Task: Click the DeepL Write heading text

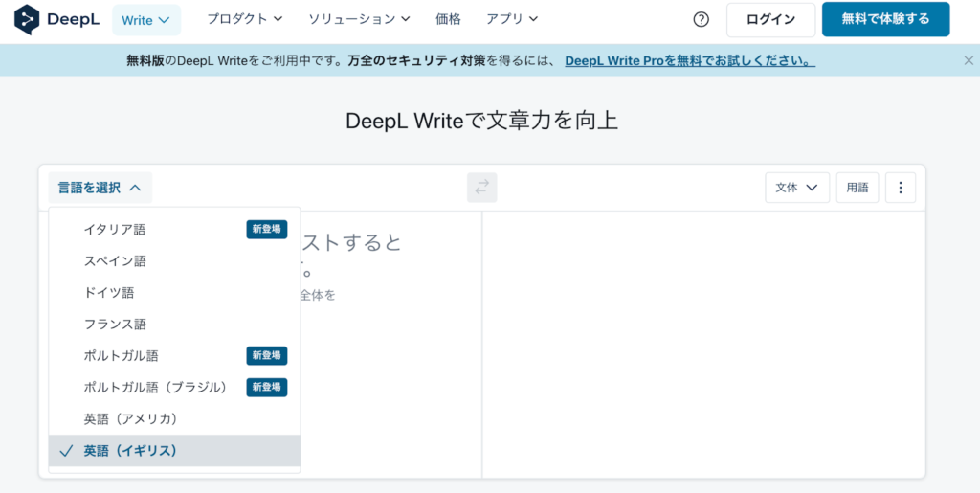Action: 482,122
